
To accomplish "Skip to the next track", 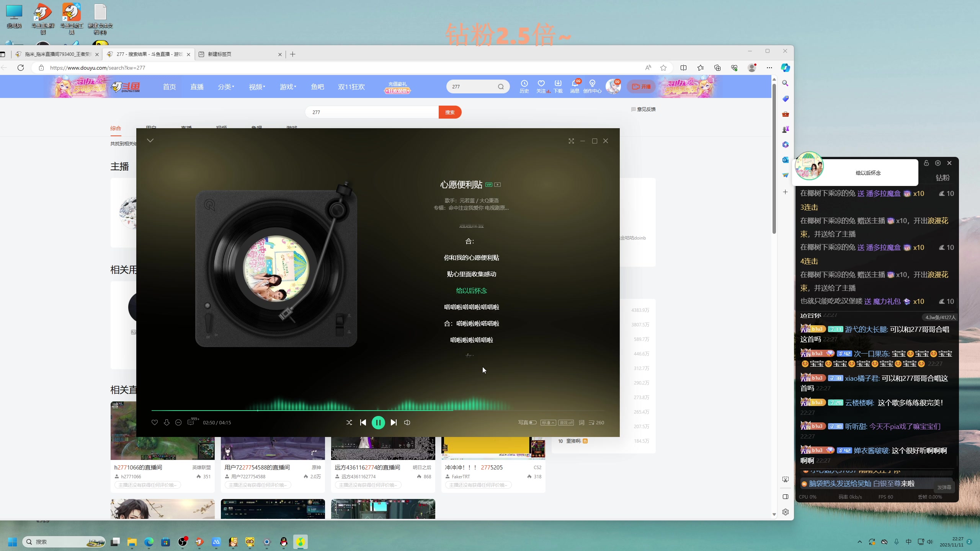I will click(x=394, y=422).
